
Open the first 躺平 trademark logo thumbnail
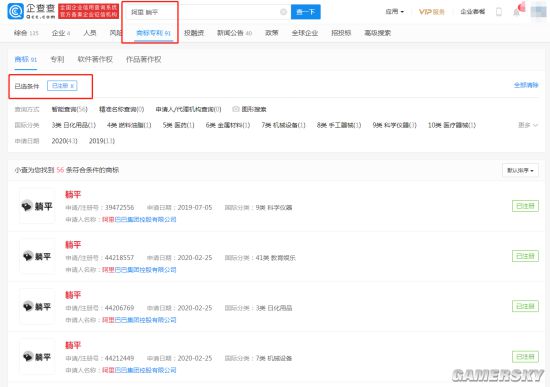pos(37,206)
